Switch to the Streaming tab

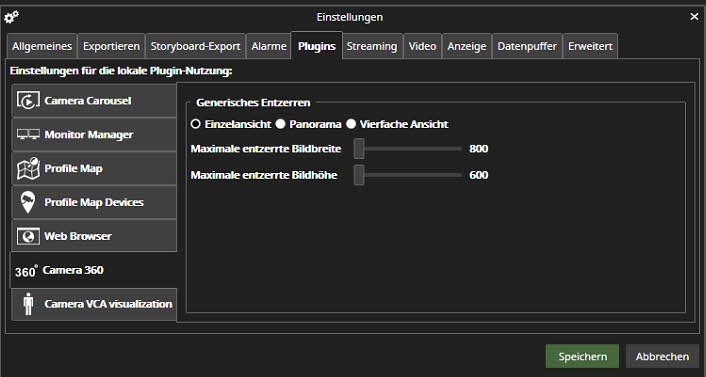[372, 46]
